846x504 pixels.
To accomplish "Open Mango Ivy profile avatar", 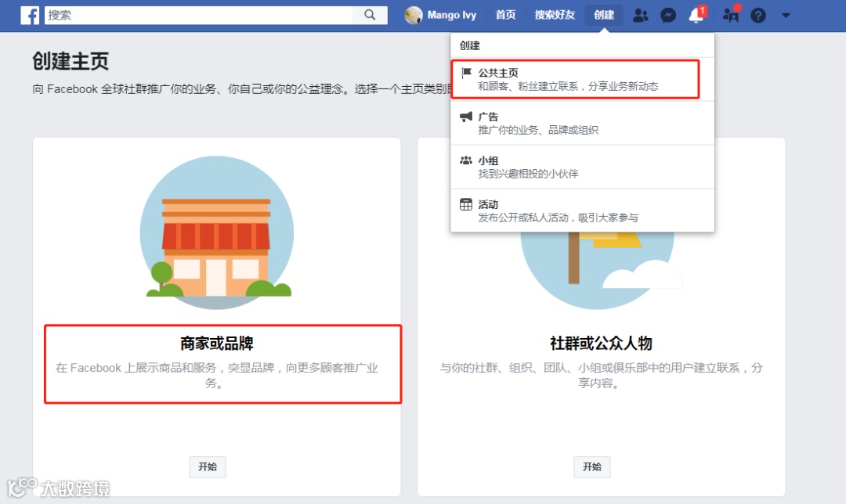I will pos(414,15).
